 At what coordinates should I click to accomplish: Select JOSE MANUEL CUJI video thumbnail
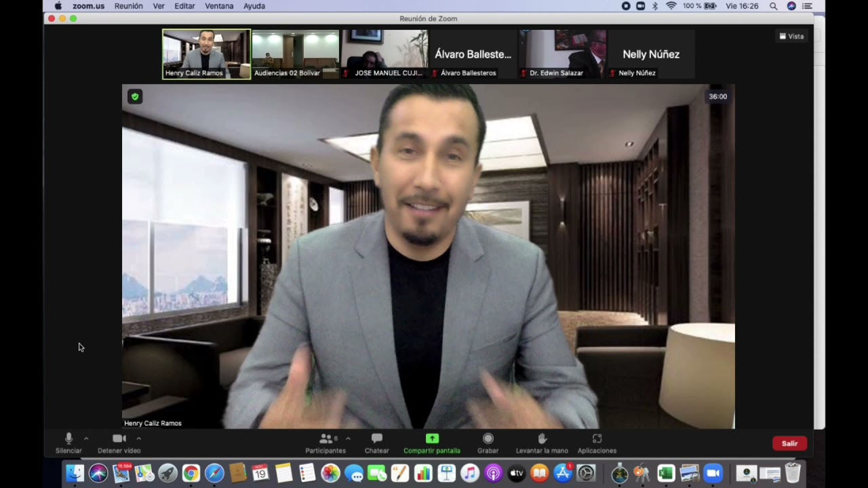[x=384, y=54]
